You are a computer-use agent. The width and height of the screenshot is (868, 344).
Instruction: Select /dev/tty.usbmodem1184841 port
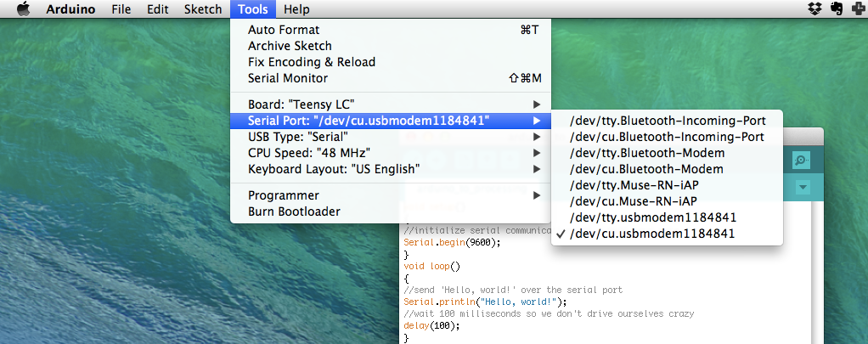point(667,217)
